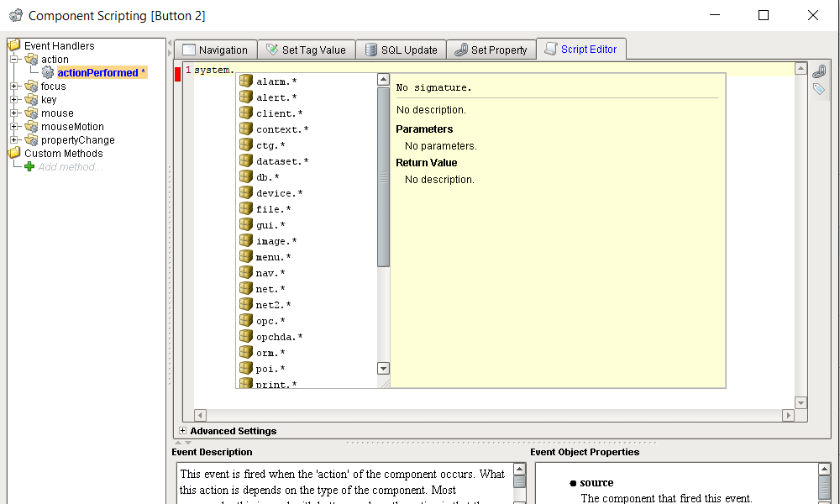Click the tag browser icon beside editor

point(818,89)
